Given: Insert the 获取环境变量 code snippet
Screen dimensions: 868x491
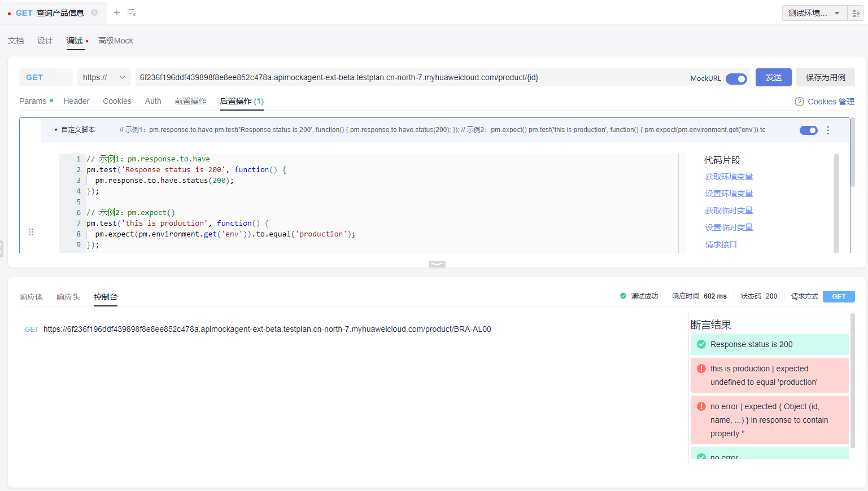Looking at the screenshot, I should [x=729, y=177].
